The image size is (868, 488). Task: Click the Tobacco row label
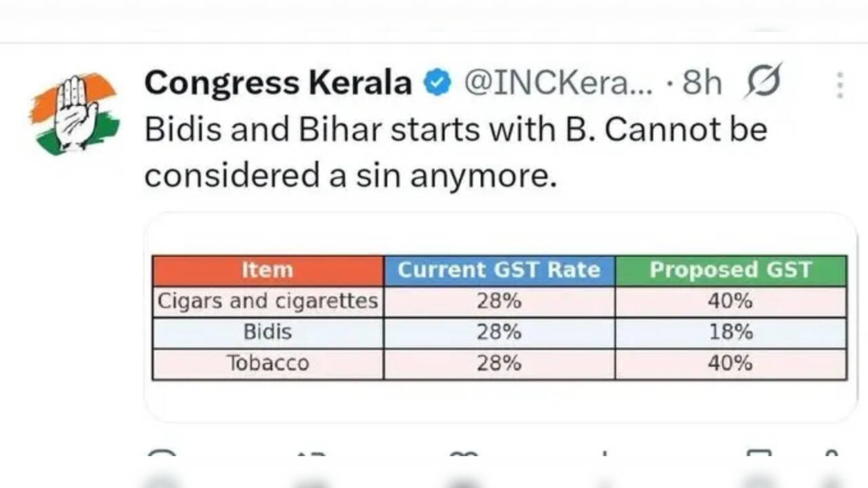pos(268,364)
